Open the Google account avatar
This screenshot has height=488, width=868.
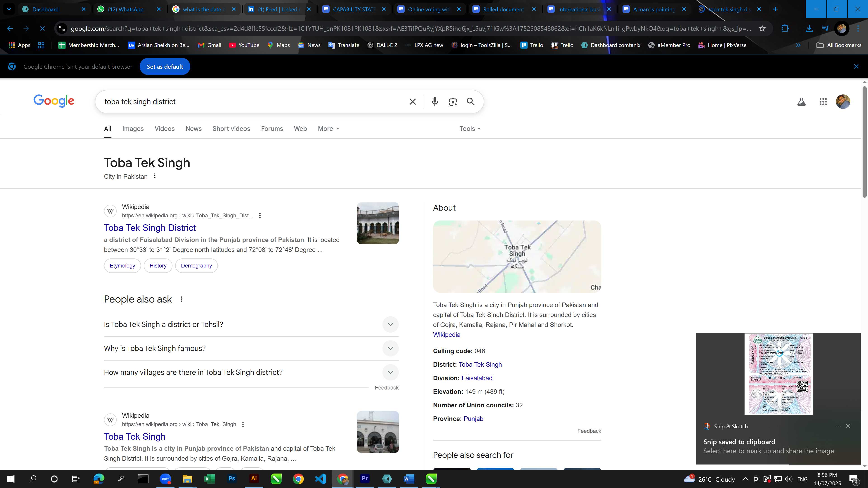click(x=843, y=101)
